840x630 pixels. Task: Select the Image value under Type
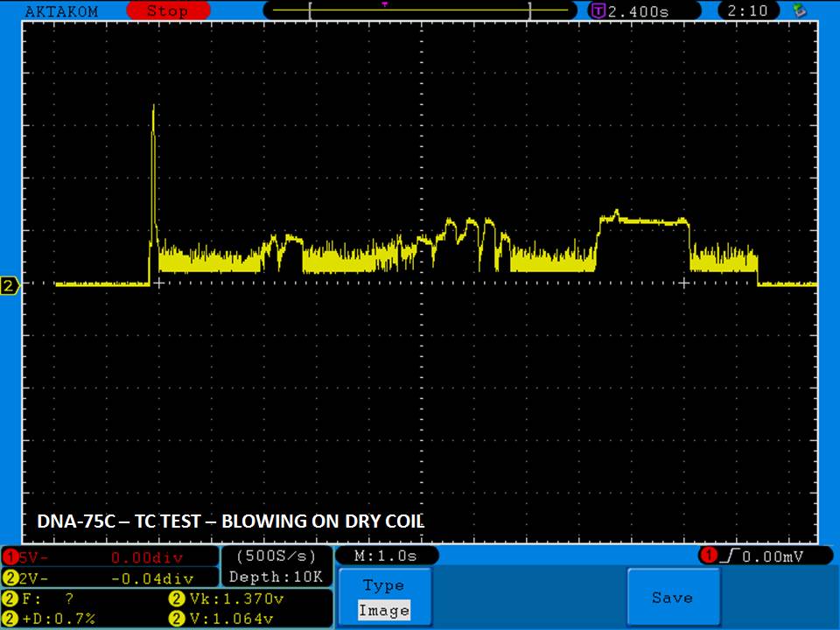[384, 611]
